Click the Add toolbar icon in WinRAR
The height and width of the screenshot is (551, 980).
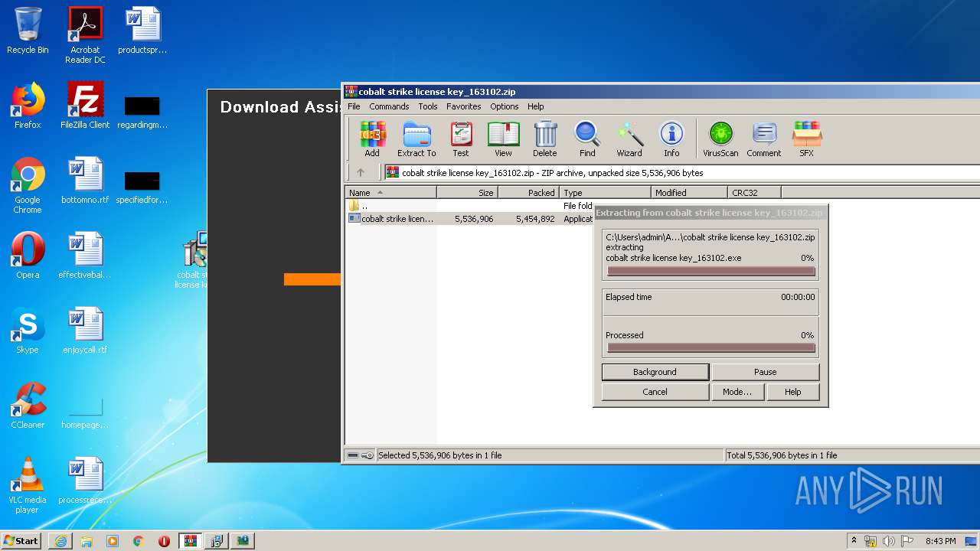pyautogui.click(x=372, y=139)
